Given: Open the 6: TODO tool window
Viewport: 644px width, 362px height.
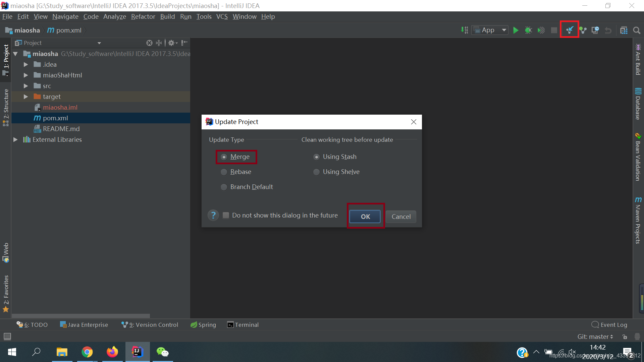Looking at the screenshot, I should click(33, 324).
